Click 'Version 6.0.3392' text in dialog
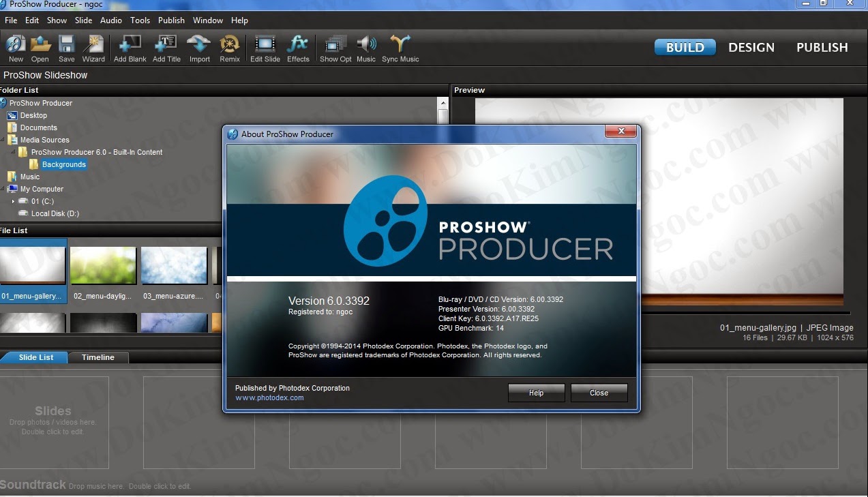This screenshot has height=497, width=868. pos(329,301)
